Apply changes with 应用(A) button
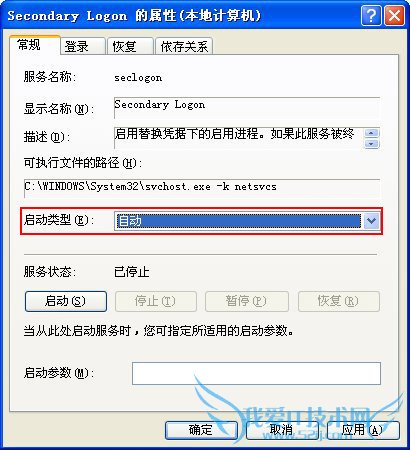Viewport: 410px width, 450px height. (363, 430)
